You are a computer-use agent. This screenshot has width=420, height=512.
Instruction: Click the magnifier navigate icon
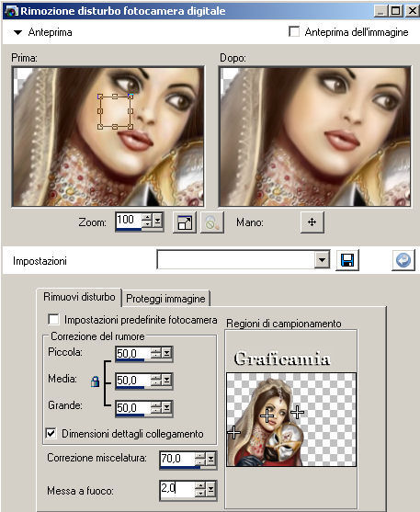[211, 222]
